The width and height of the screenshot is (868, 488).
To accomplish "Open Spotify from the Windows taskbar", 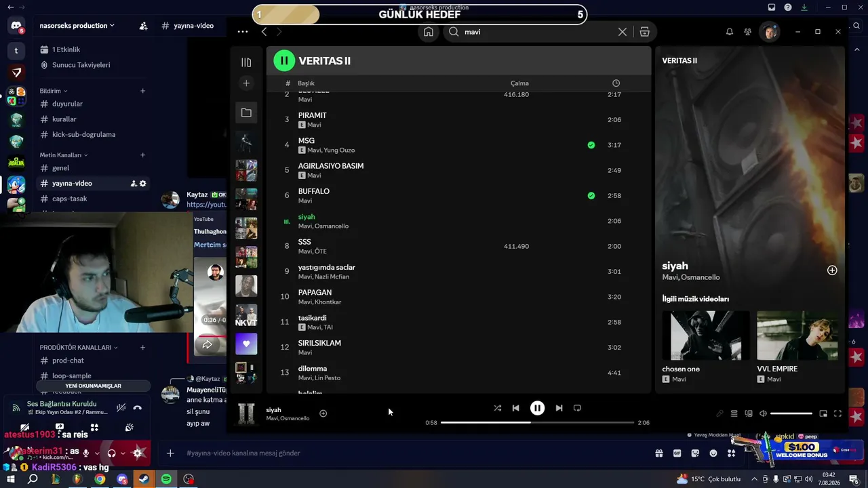I will 166,479.
